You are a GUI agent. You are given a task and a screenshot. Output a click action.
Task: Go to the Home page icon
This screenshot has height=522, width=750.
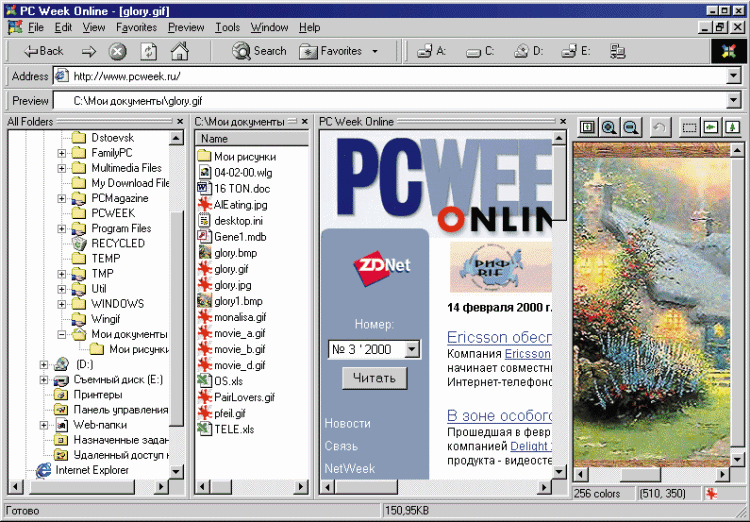[180, 51]
